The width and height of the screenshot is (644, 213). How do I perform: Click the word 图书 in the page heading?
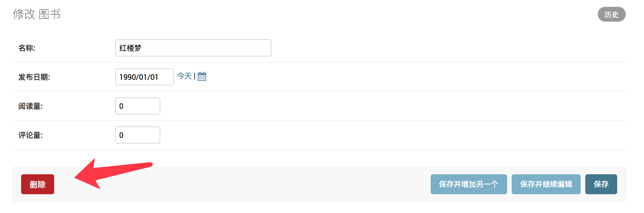(x=50, y=14)
